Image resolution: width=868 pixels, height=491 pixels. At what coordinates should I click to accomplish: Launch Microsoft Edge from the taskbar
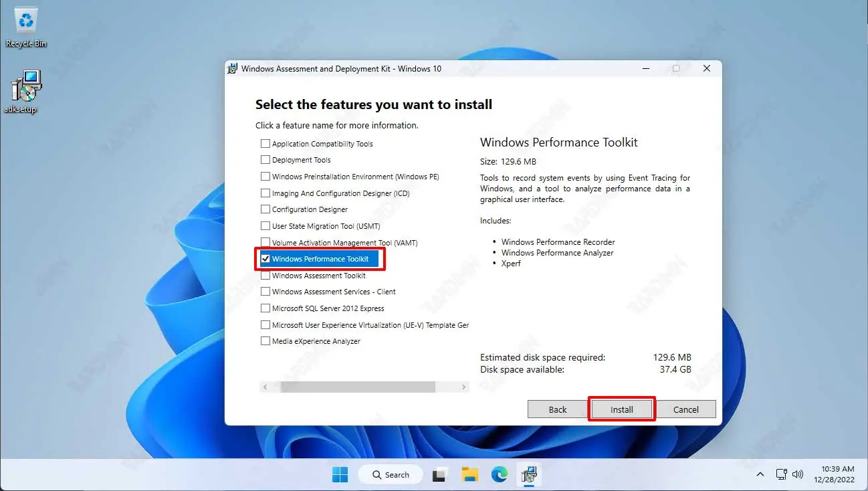point(500,475)
